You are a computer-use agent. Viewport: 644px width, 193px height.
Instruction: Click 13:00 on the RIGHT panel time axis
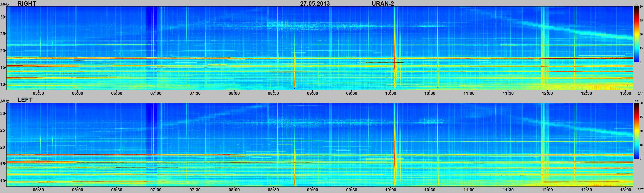point(626,93)
